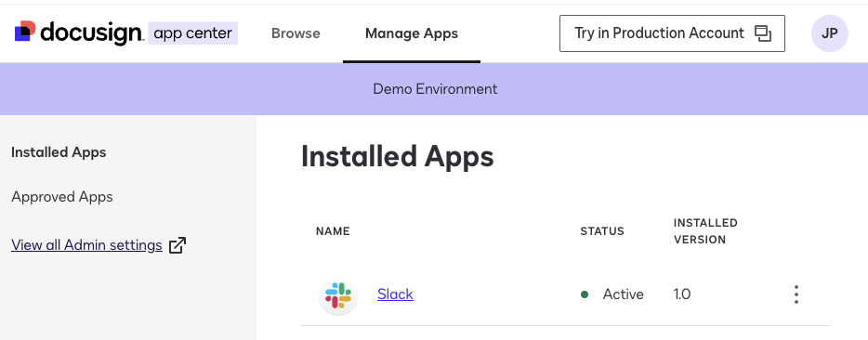Open View all Admin settings link
Viewport: 868px width, 340px height.
(86, 245)
